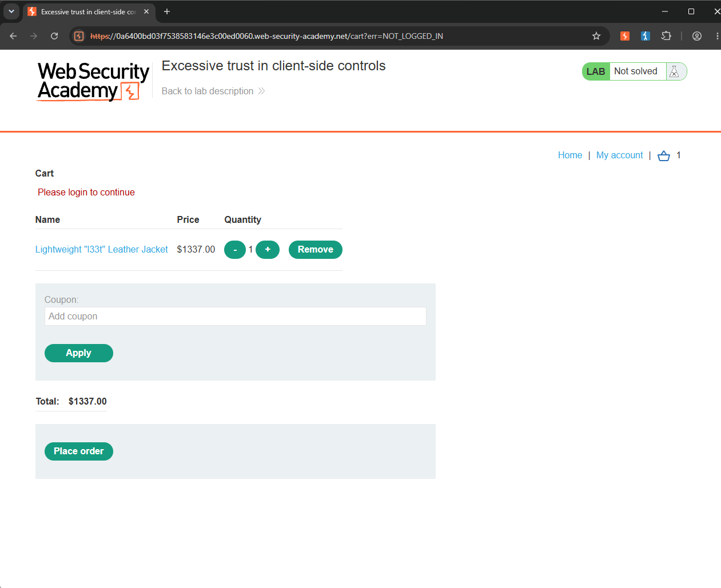Click the Please login to continue message
721x588 pixels.
(86, 193)
